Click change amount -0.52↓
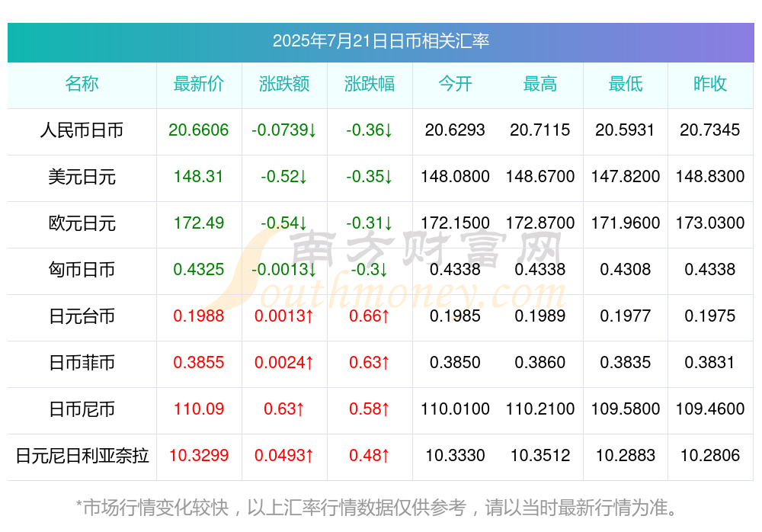Screen dimensions: 762x532 (284, 177)
